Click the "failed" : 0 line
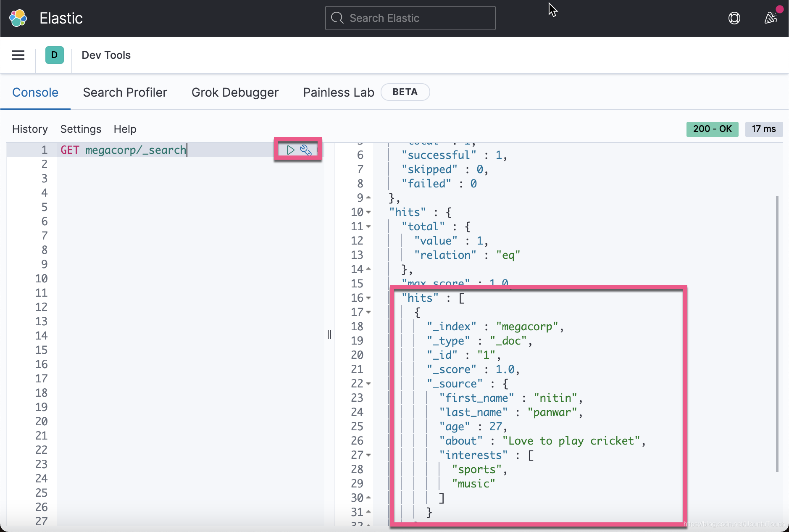Image resolution: width=789 pixels, height=532 pixels. (439, 184)
